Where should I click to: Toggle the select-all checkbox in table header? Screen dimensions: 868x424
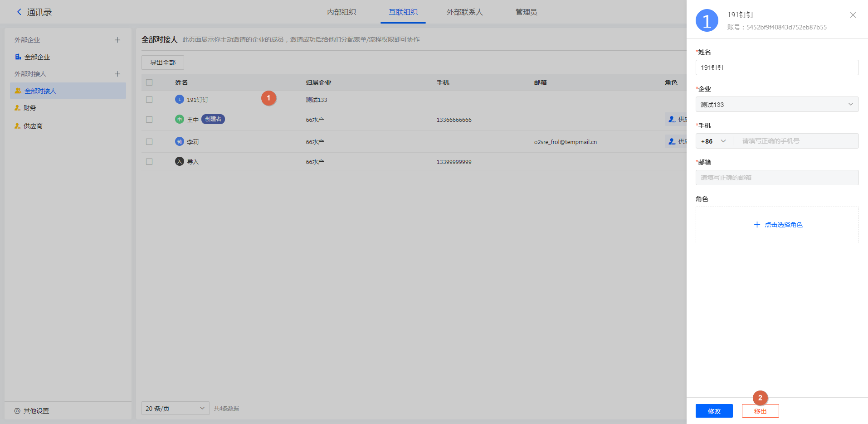tap(149, 82)
